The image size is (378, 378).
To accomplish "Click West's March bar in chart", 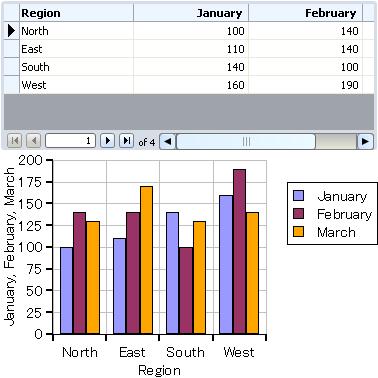I will click(x=252, y=273).
